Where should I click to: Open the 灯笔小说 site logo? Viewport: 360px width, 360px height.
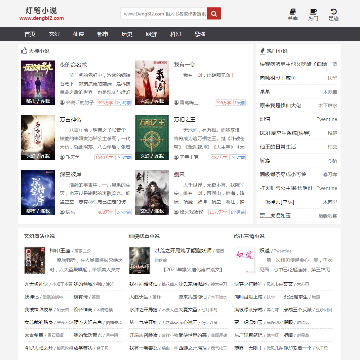tap(42, 10)
